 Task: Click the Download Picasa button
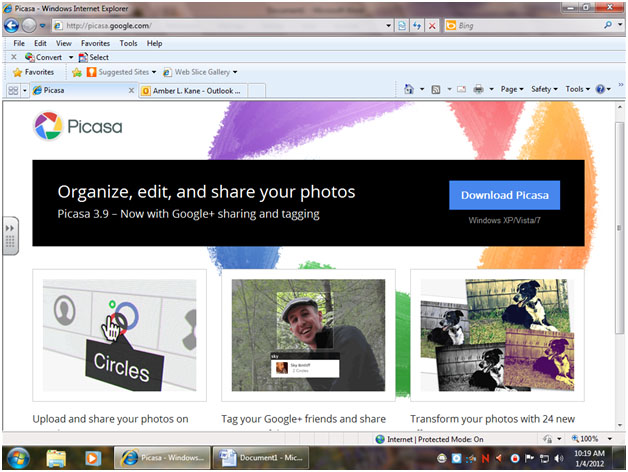504,195
